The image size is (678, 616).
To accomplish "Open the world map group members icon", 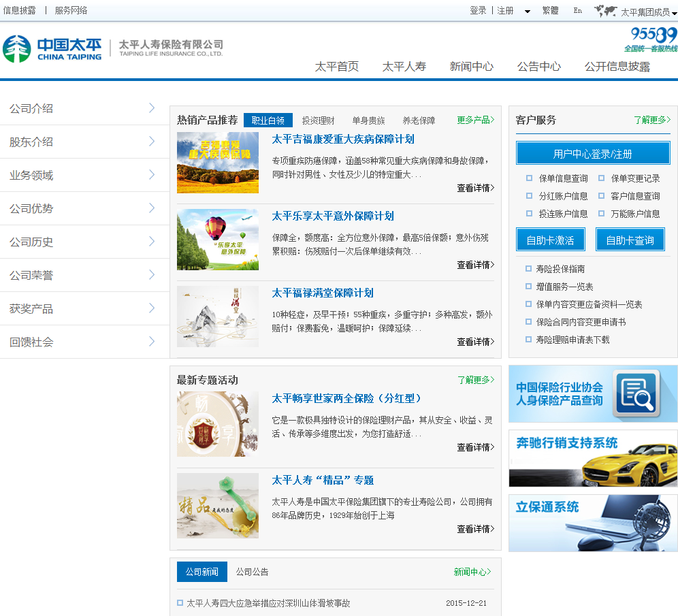I will pos(605,11).
